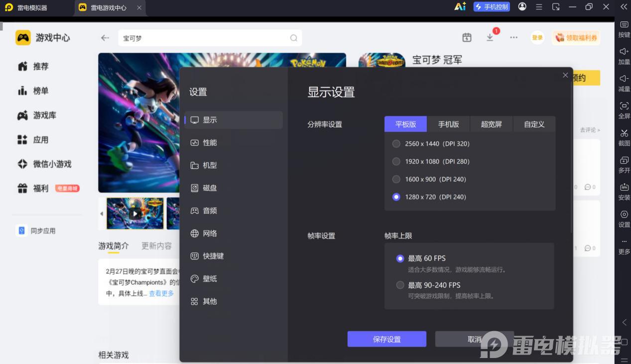Switch to 游戏简介 tab
The width and height of the screenshot is (631, 364).
[113, 246]
